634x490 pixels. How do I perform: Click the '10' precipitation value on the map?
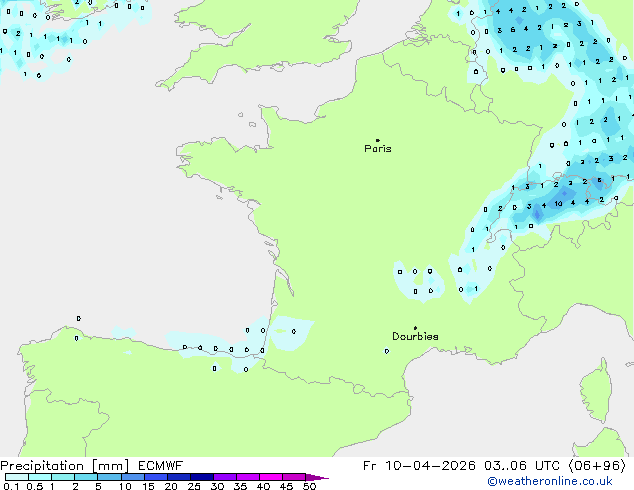(x=558, y=204)
